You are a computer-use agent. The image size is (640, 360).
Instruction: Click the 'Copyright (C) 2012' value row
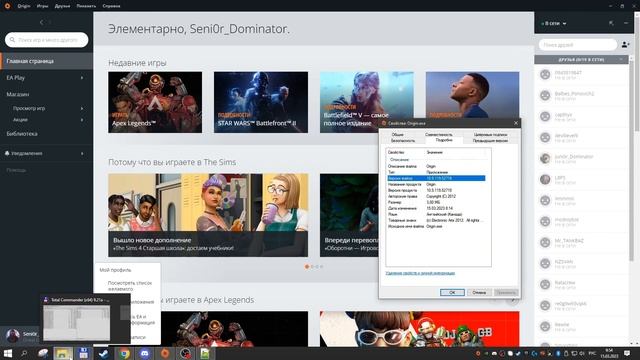[436, 196]
